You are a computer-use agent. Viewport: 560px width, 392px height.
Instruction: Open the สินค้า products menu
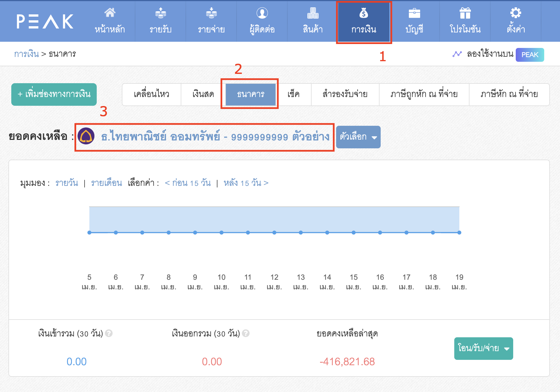click(x=313, y=21)
